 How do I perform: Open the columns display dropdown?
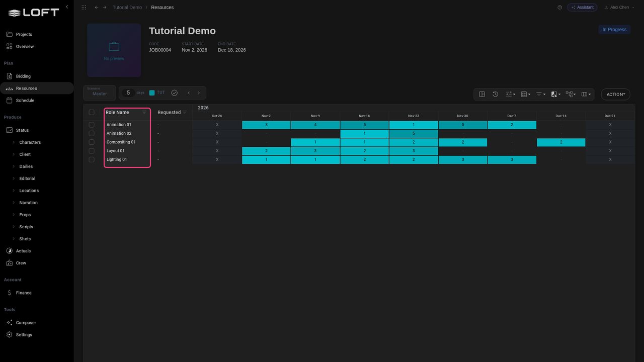[x=586, y=94]
